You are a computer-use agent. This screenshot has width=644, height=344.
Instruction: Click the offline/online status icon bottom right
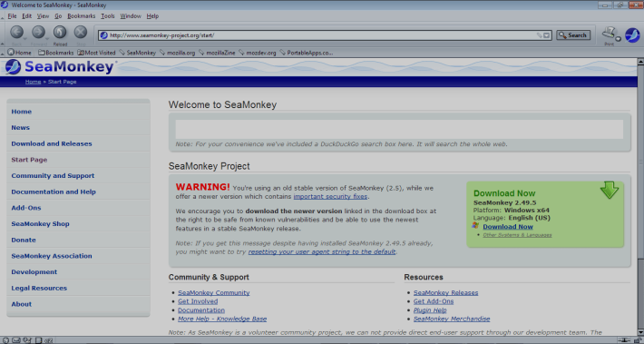tap(625, 340)
